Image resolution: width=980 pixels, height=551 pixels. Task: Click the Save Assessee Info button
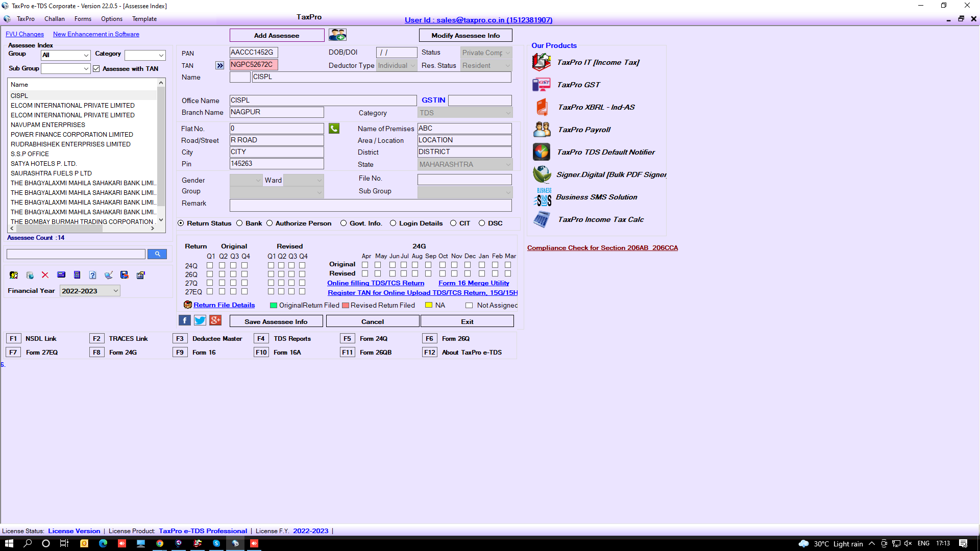276,321
